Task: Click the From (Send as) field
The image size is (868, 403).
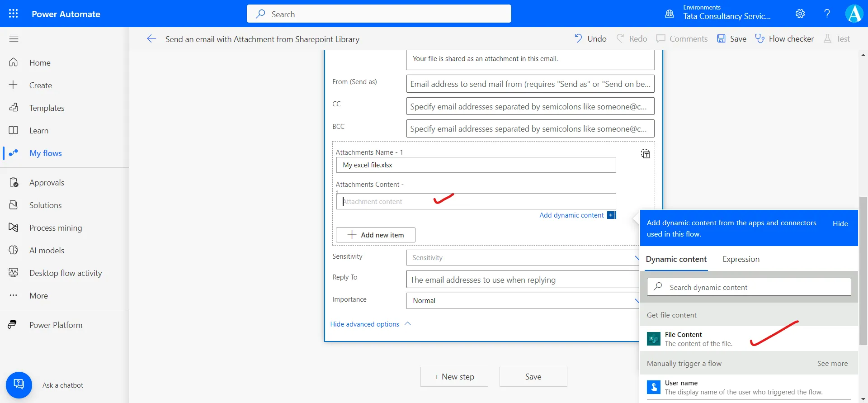Action: click(530, 84)
